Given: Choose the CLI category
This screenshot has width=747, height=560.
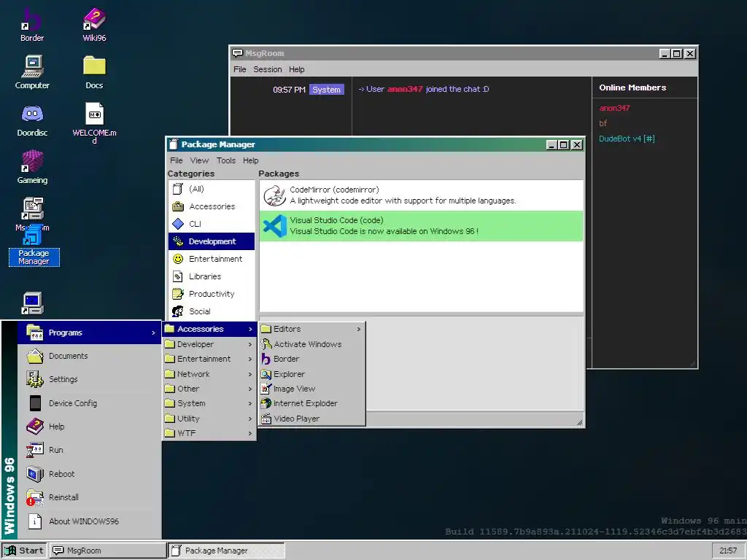Looking at the screenshot, I should (212, 224).
